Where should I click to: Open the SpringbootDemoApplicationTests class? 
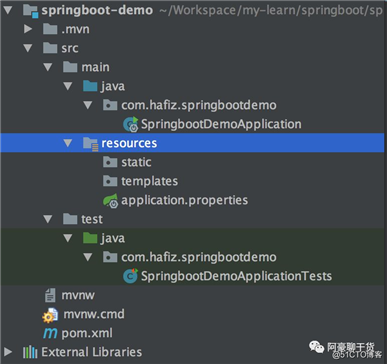point(237,276)
